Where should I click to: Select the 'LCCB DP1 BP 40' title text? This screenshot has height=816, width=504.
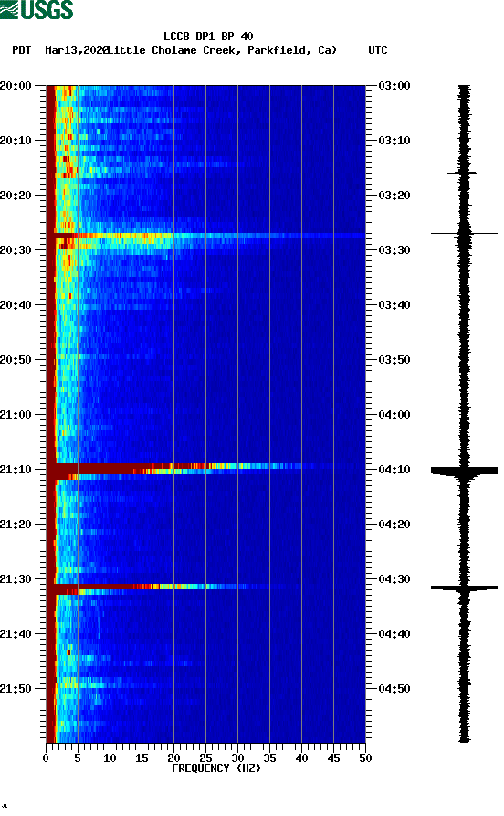pyautogui.click(x=208, y=37)
